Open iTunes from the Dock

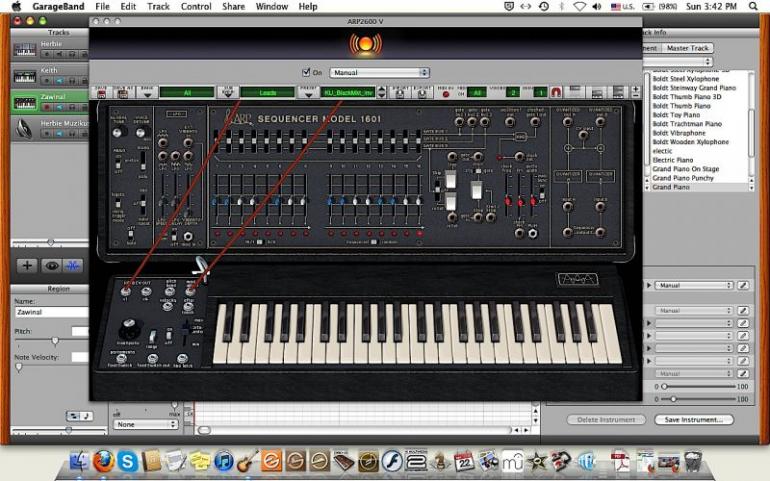[224, 462]
